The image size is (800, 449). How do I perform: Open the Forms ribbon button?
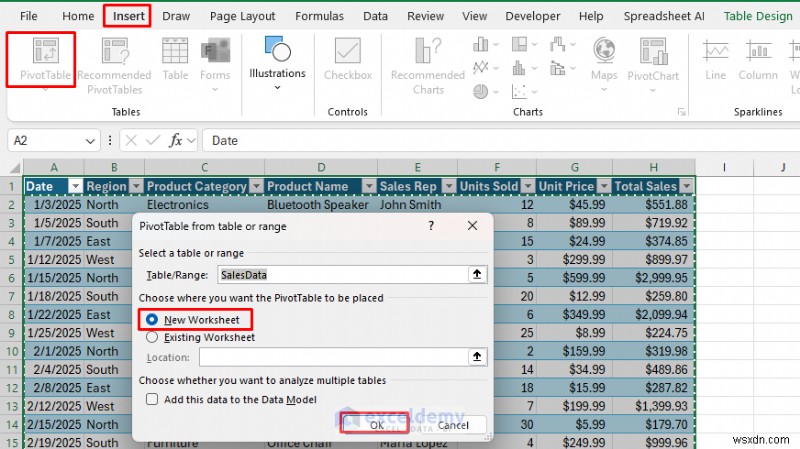pos(215,64)
